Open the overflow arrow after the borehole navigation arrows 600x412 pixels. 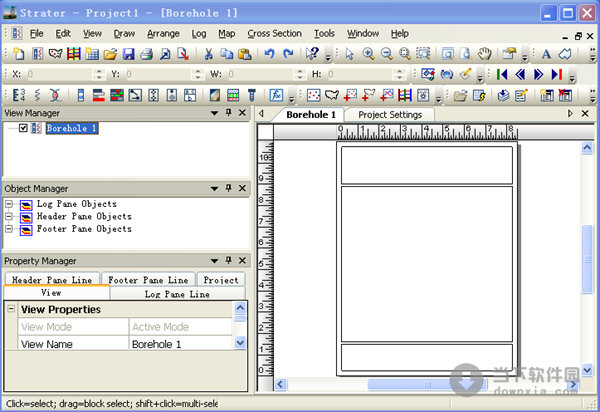point(572,78)
